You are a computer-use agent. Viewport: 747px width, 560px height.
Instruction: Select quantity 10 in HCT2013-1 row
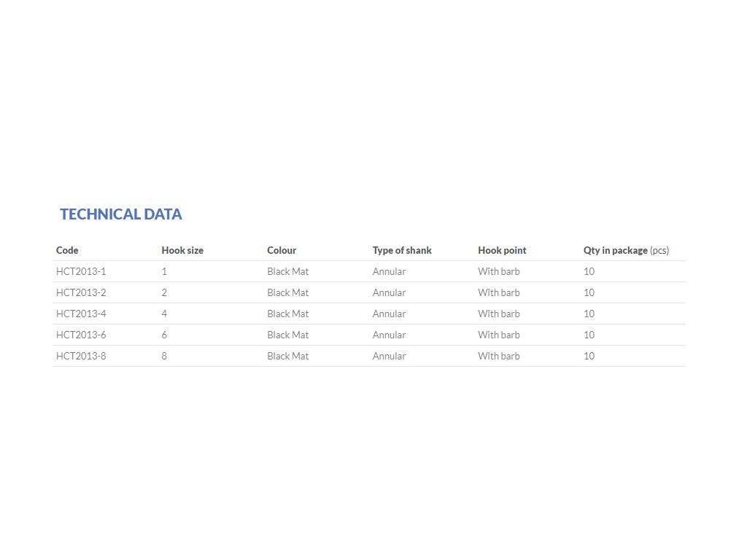pos(589,271)
